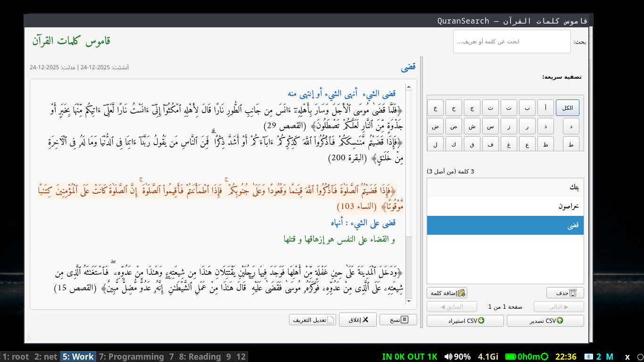This screenshot has height=362, width=644.
Task: Filter words by letter ب
Action: tap(527, 108)
